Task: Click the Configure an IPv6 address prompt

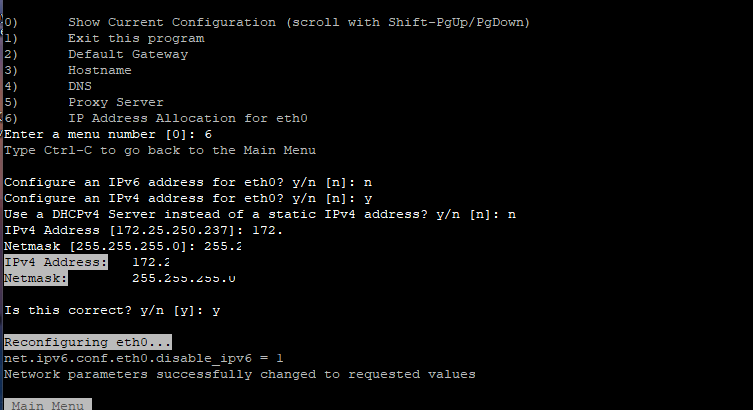Action: click(188, 182)
